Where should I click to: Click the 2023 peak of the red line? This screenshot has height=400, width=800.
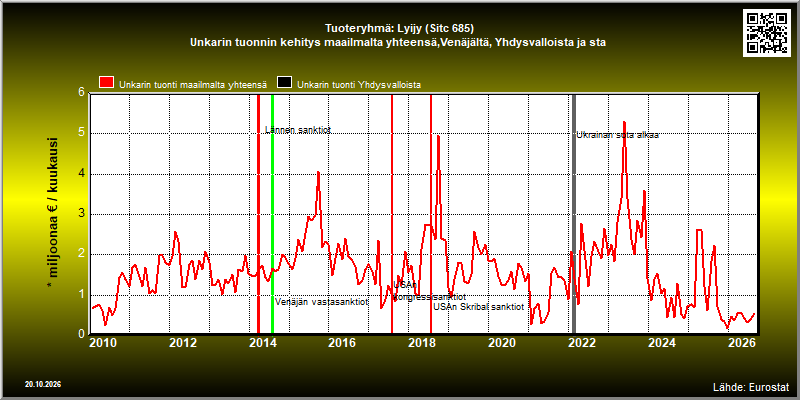(x=624, y=122)
